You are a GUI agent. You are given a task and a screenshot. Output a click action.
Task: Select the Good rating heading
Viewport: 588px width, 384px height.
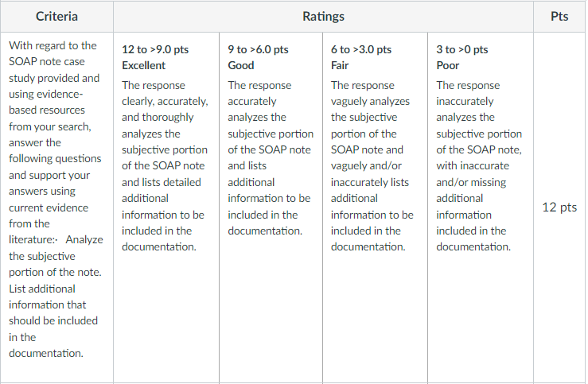(241, 65)
